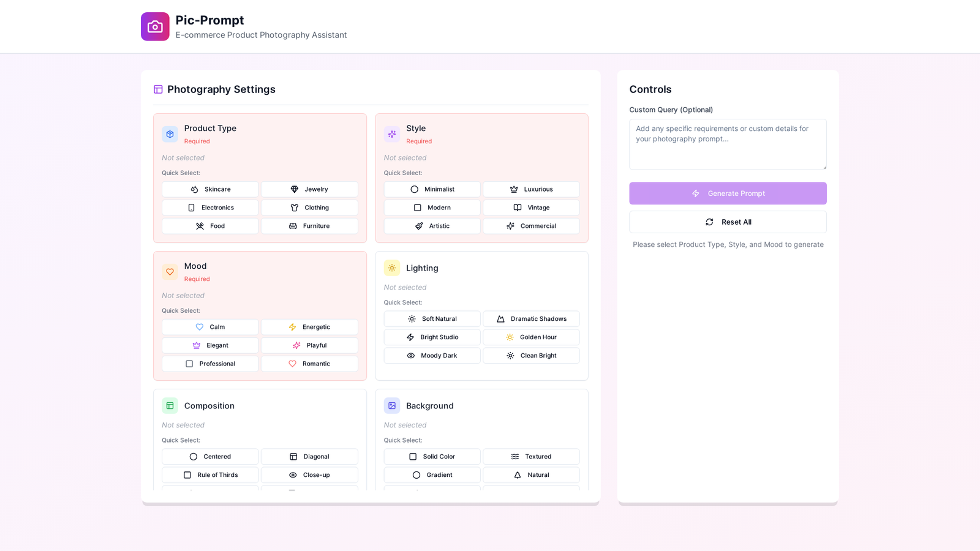Click the Generate Prompt button

point(728,193)
